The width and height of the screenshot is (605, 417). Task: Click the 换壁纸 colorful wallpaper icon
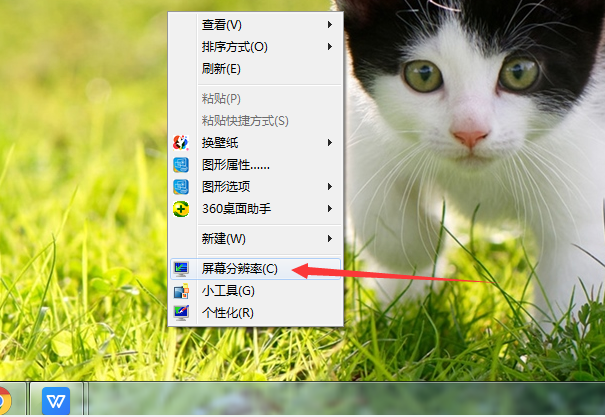pos(181,143)
